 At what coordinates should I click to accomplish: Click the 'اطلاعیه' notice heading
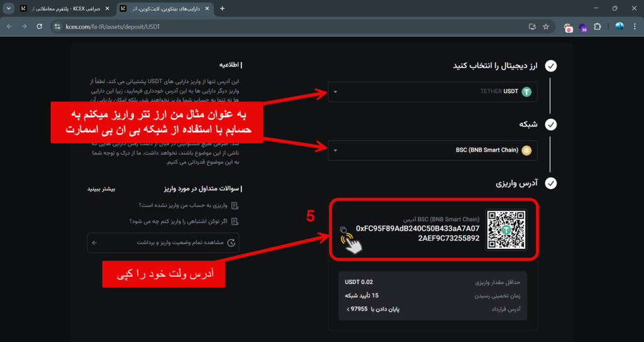230,65
